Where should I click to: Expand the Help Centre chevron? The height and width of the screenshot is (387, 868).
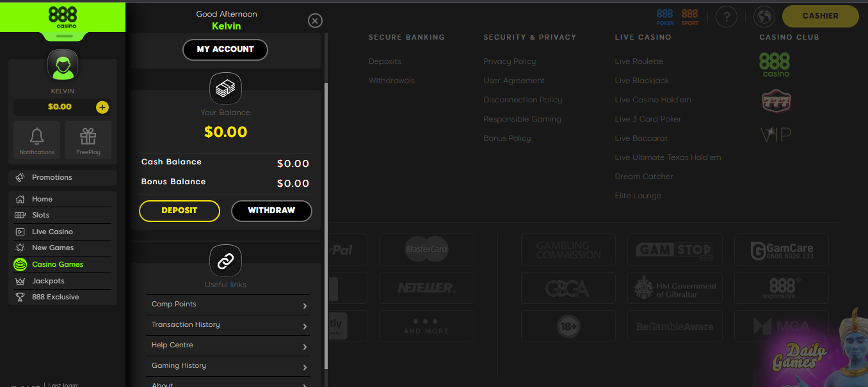(305, 347)
